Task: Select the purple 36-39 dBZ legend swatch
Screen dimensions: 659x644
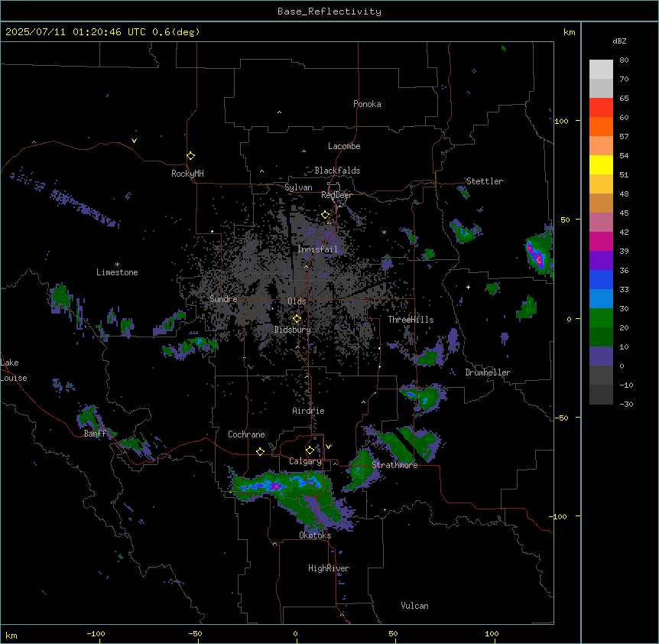Action: [x=601, y=261]
